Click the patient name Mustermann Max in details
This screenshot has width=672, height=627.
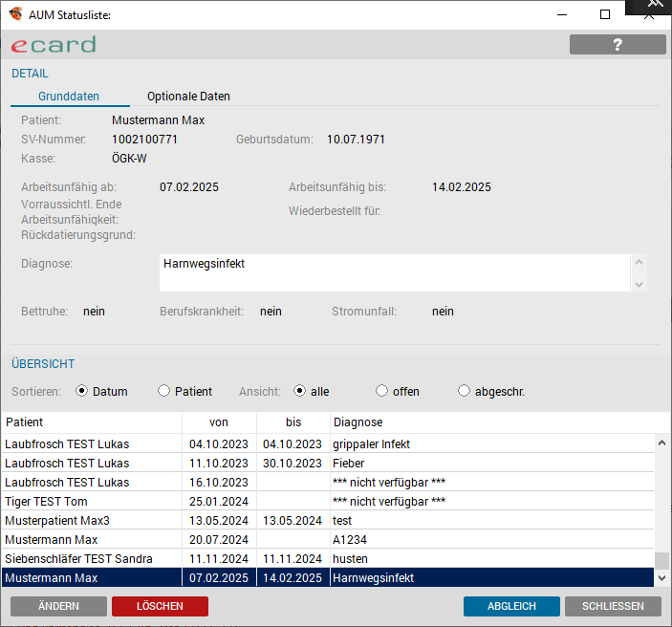click(158, 120)
